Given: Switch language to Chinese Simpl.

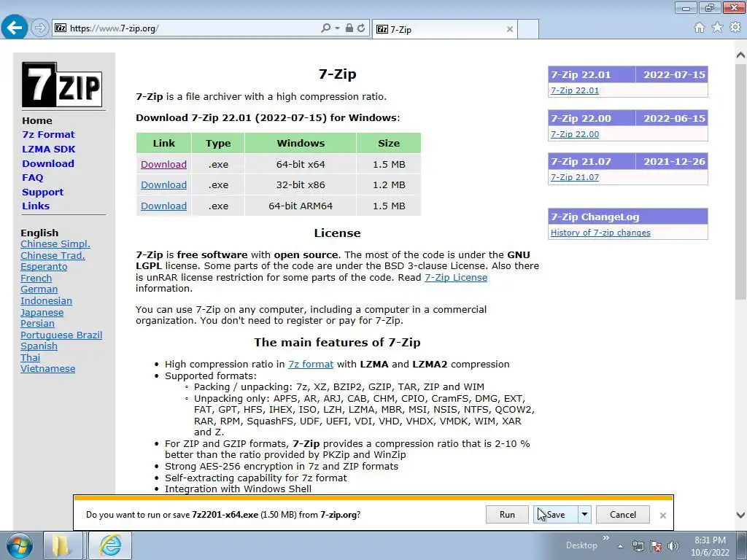Looking at the screenshot, I should pos(55,244).
